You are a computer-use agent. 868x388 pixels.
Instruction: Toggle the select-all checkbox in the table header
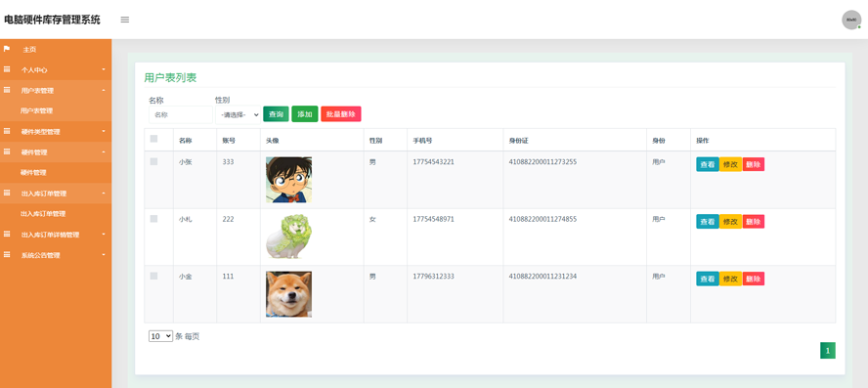tap(153, 139)
